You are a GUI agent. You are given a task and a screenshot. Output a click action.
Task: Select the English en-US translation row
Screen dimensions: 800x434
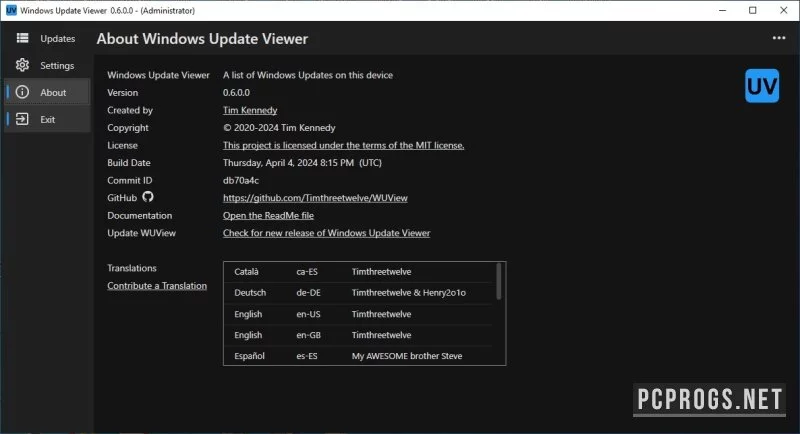360,314
